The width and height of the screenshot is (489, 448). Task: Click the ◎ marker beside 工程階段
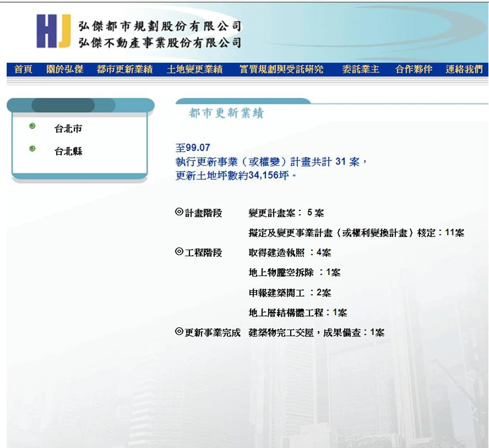tap(179, 252)
